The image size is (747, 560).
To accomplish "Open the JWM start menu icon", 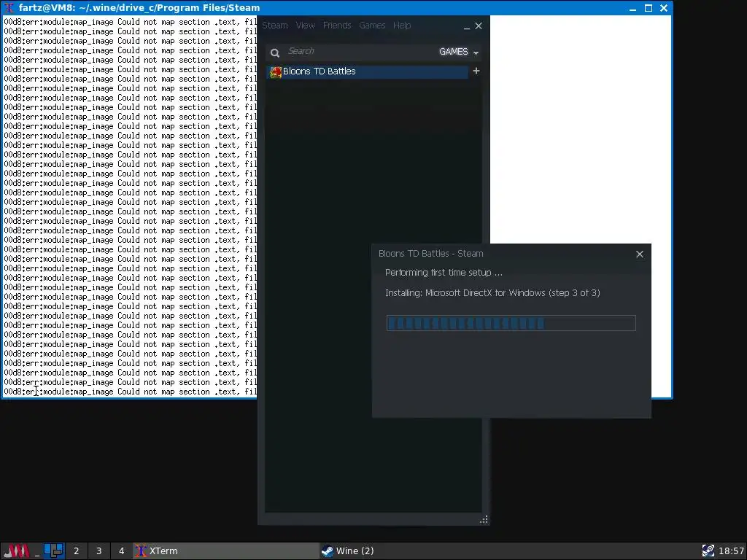I will (16, 551).
